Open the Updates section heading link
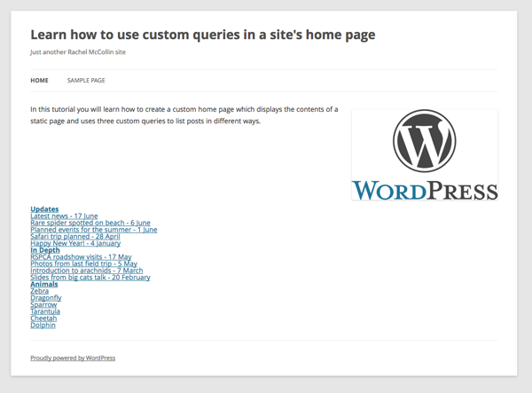Screen dimensions: 532x393 pyautogui.click(x=44, y=209)
